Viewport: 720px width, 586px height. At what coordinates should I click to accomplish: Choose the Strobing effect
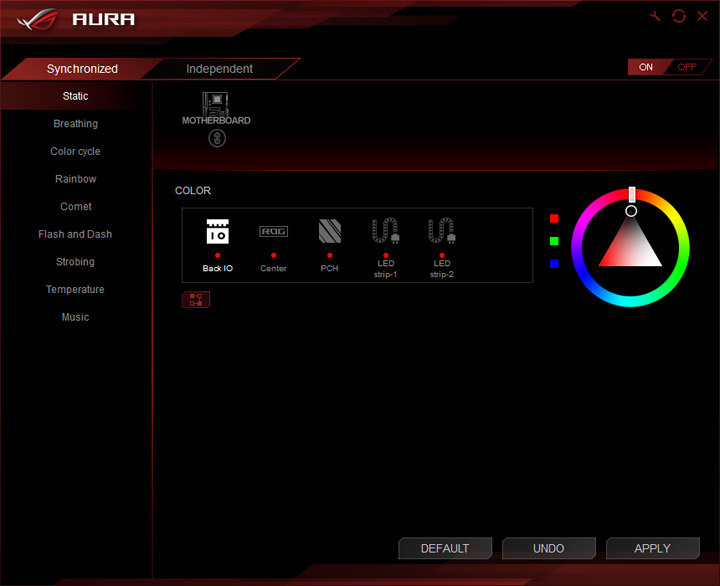pos(75,262)
